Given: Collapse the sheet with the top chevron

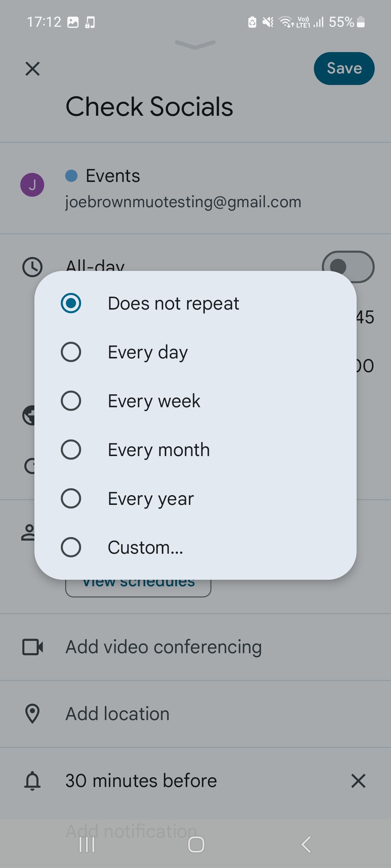Looking at the screenshot, I should point(195,43).
